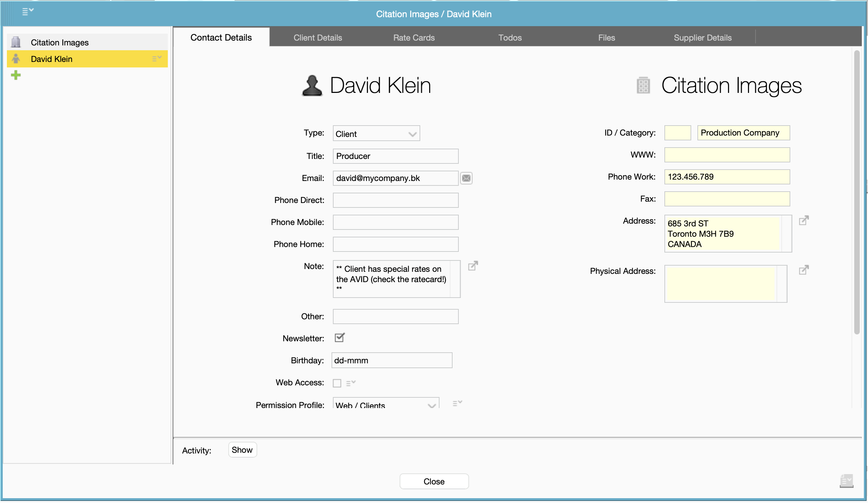Click green plus icon to add contact

[15, 75]
